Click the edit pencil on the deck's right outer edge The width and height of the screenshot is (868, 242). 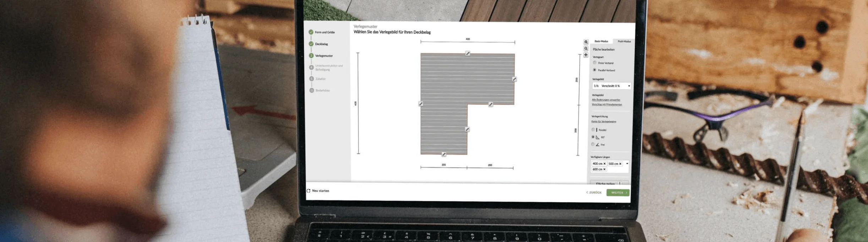pos(514,79)
